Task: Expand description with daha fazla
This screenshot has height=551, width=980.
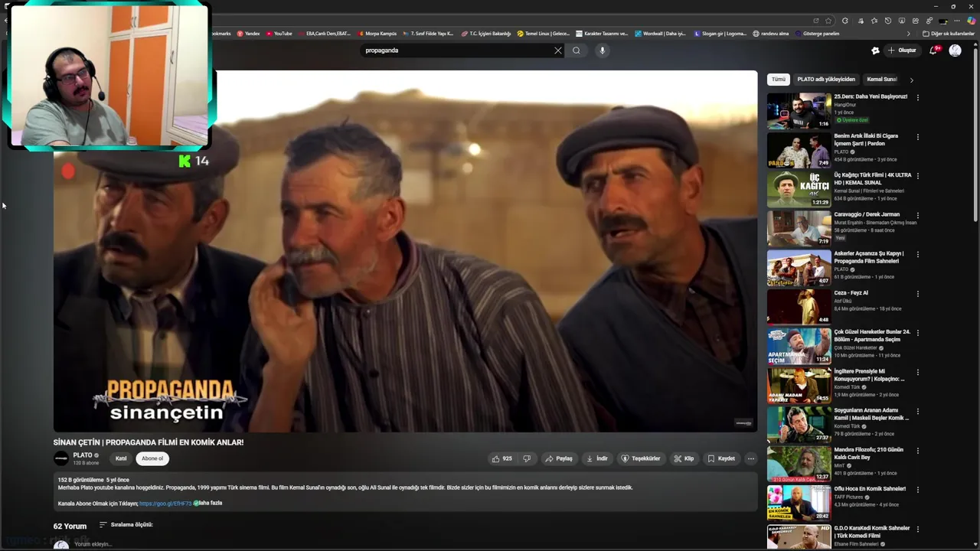Action: 210,503
